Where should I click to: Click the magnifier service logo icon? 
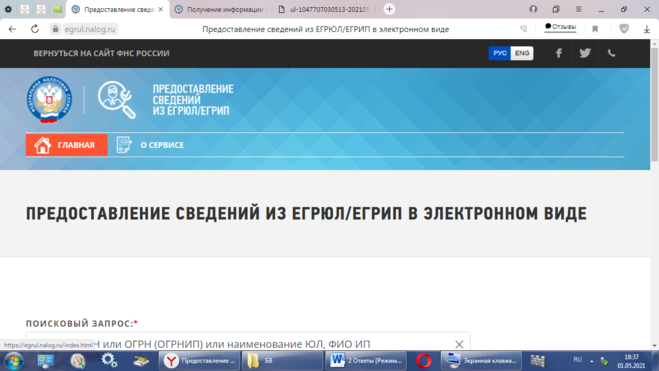(x=117, y=100)
